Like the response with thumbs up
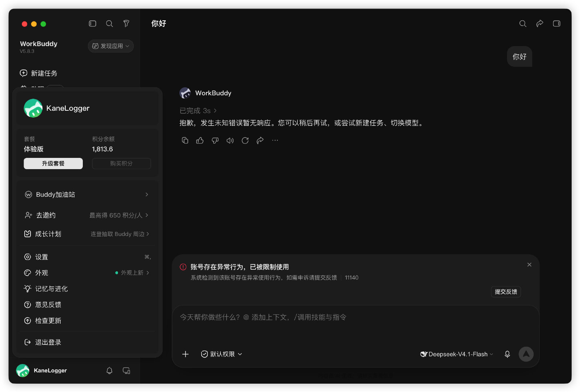 (x=200, y=140)
